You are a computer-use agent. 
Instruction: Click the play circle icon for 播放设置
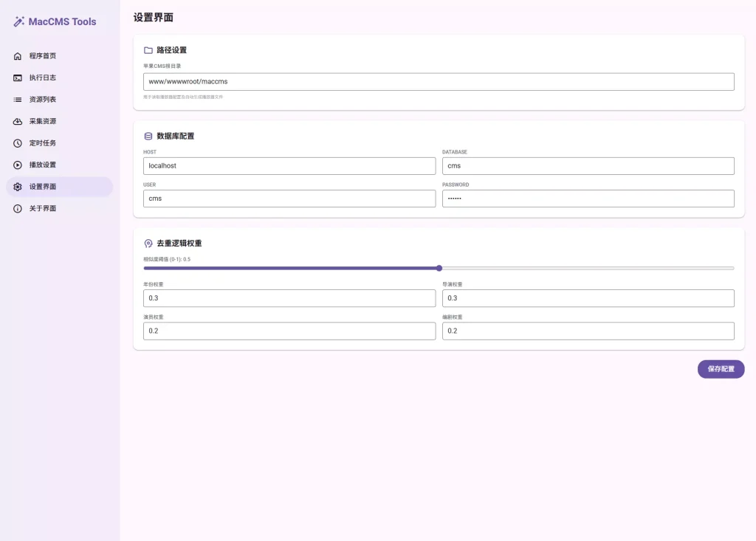coord(18,165)
